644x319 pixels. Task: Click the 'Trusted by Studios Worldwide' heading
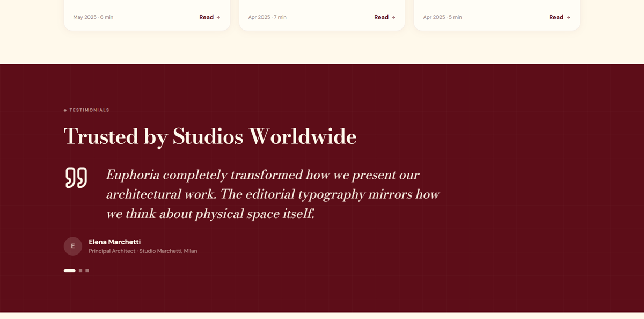pyautogui.click(x=210, y=136)
